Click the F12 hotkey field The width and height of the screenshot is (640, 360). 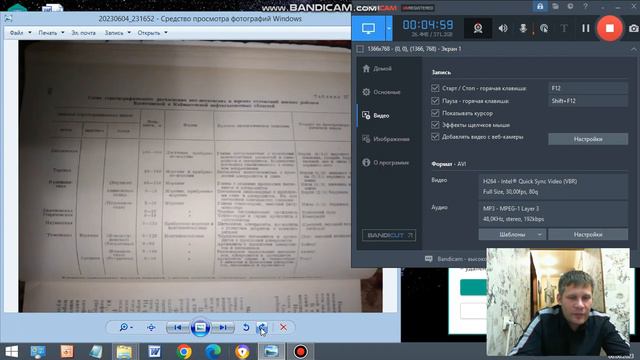587,88
